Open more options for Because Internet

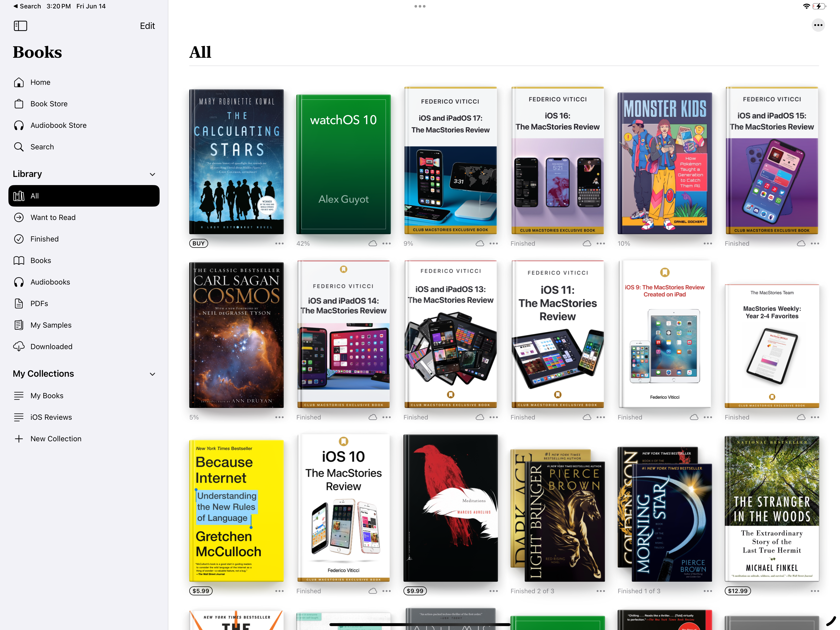pos(280,591)
